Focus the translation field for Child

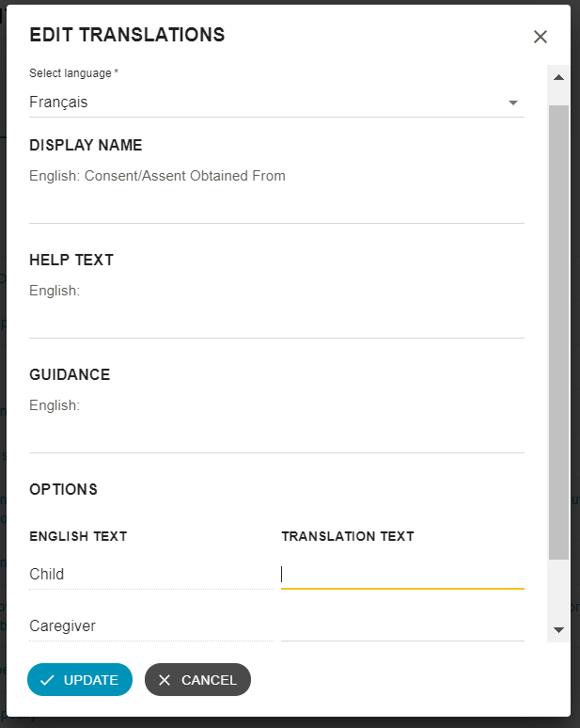[402, 575]
